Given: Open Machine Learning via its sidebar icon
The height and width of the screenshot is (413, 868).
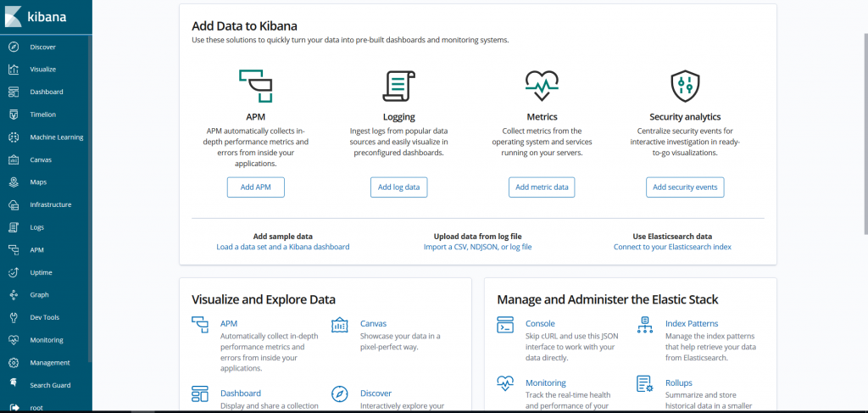Looking at the screenshot, I should (14, 137).
